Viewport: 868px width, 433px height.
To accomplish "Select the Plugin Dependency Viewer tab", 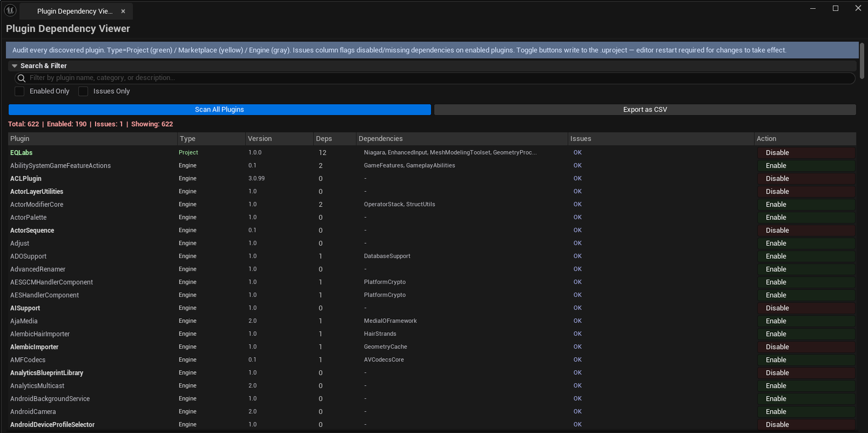I will (75, 11).
